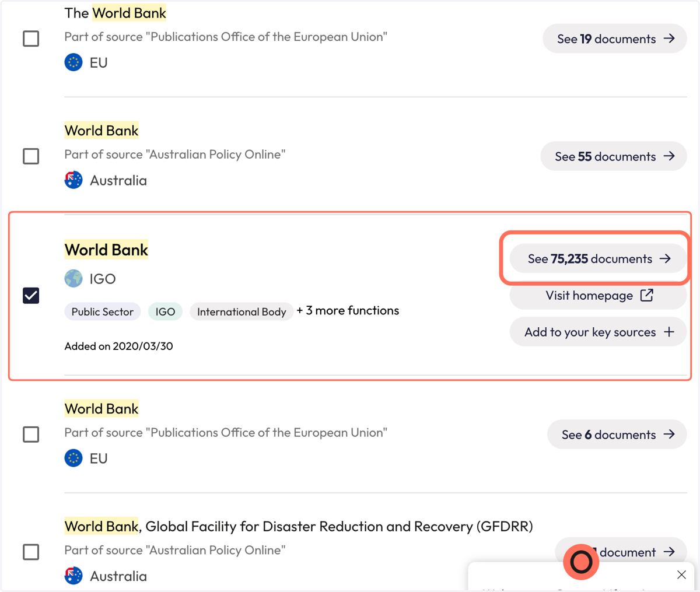
Task: Expand + 3 more functions
Action: 348,311
